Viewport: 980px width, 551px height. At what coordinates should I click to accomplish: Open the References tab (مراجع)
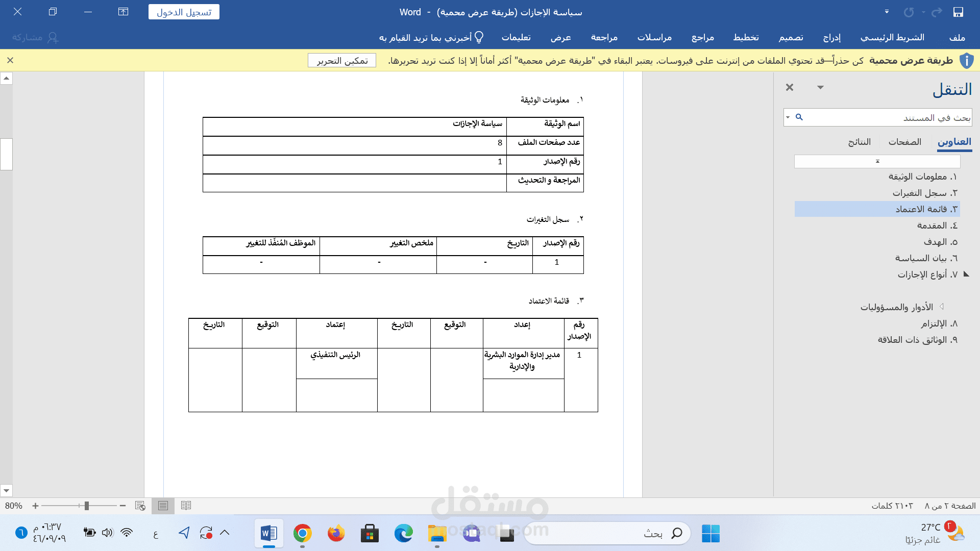click(x=702, y=37)
